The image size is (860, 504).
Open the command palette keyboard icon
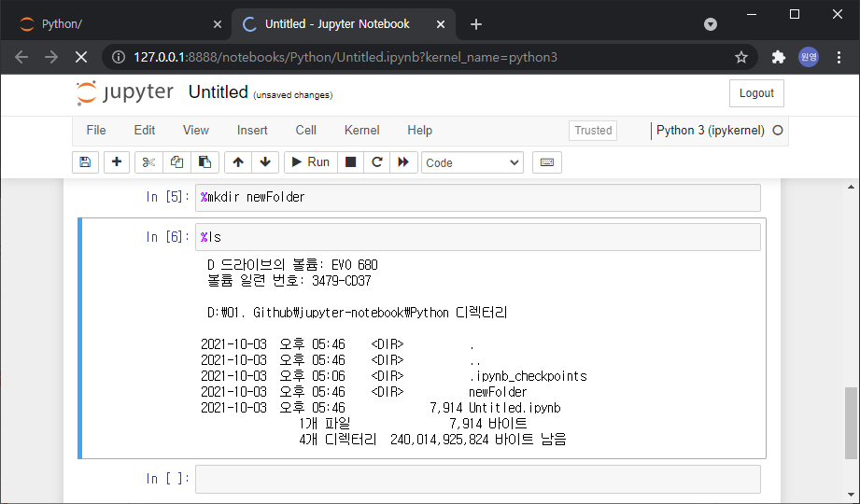[x=547, y=162]
